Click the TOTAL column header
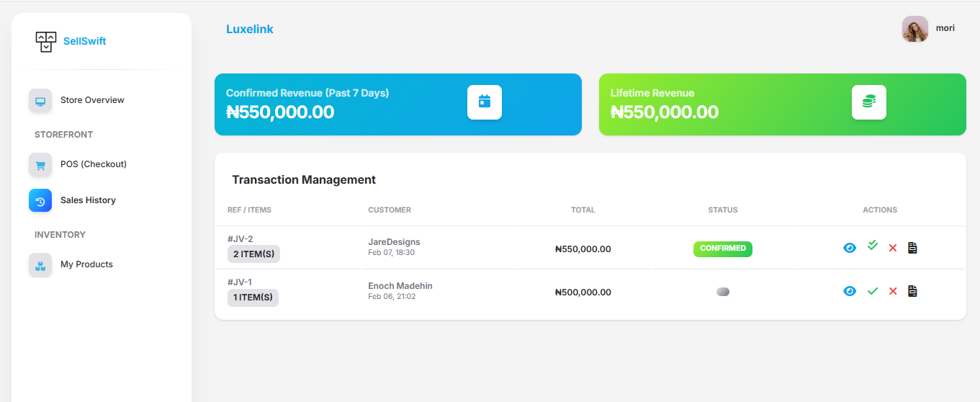Viewport: 980px width, 402px height. (x=583, y=210)
